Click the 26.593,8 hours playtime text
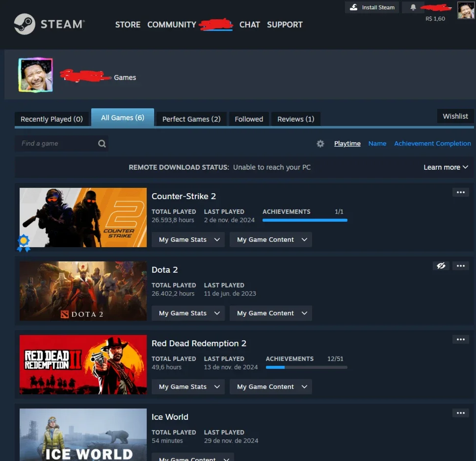Image resolution: width=476 pixels, height=461 pixels. point(173,220)
